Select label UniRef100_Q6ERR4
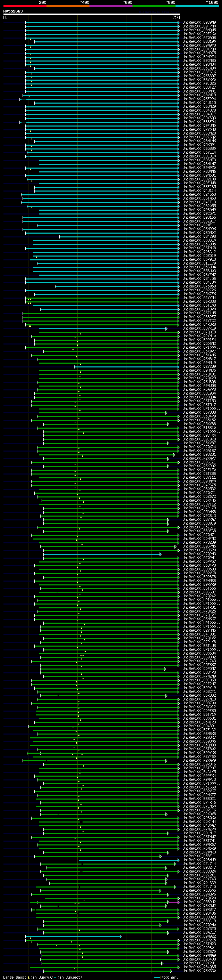The height and width of the screenshot is (980, 222). (199, 99)
